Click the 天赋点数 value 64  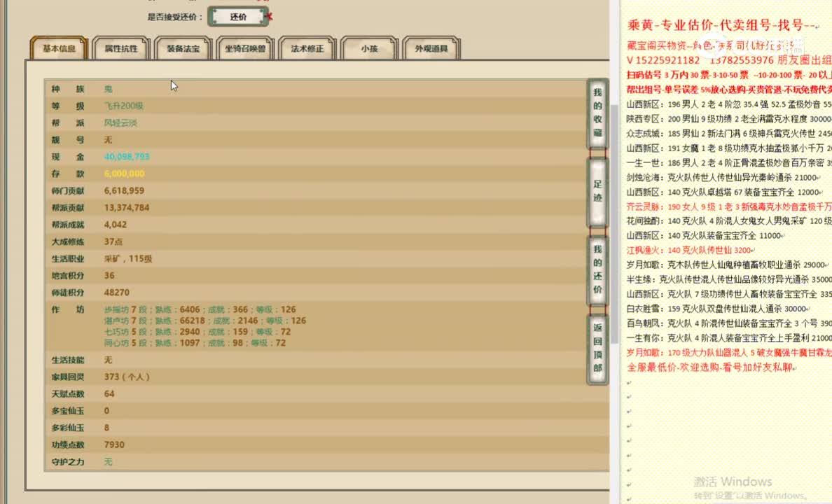[109, 394]
